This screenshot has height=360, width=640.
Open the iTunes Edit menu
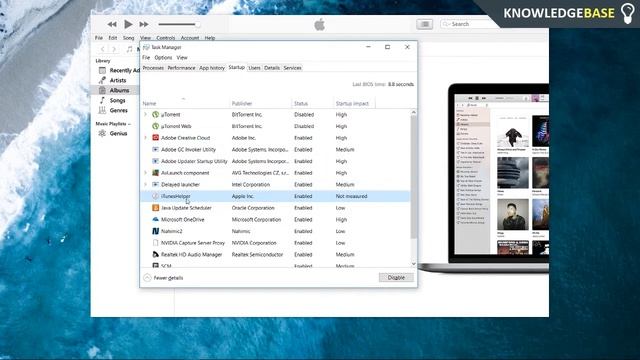point(113,38)
